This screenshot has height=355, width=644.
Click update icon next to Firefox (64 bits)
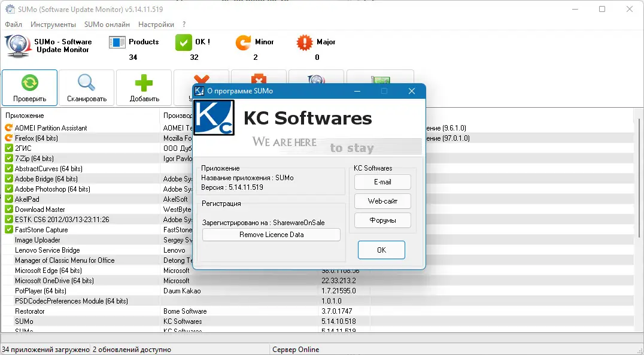tap(8, 138)
